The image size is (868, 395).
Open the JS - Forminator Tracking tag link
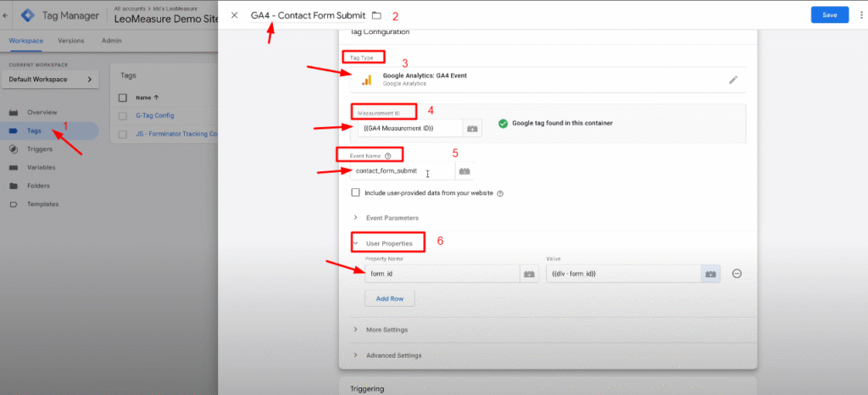(x=176, y=134)
